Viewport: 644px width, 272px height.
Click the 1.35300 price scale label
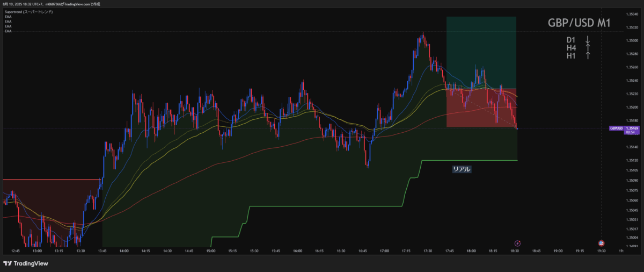631,41
